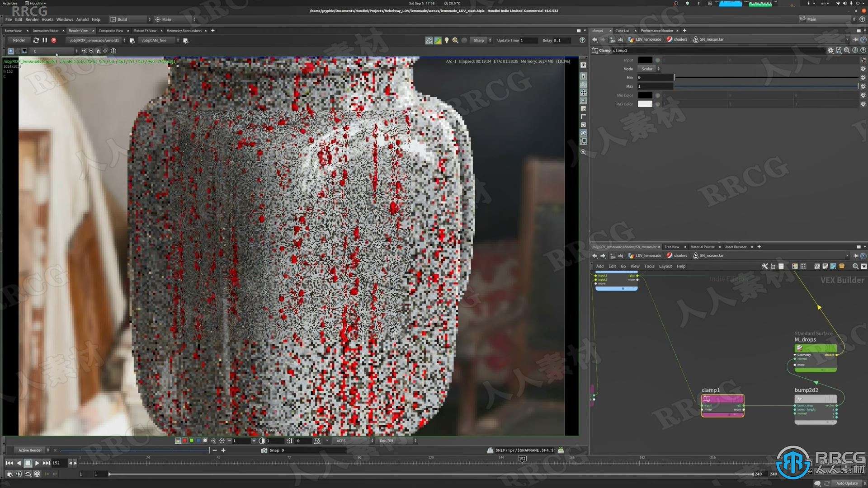Switch to the Material Palette tab

(x=703, y=247)
